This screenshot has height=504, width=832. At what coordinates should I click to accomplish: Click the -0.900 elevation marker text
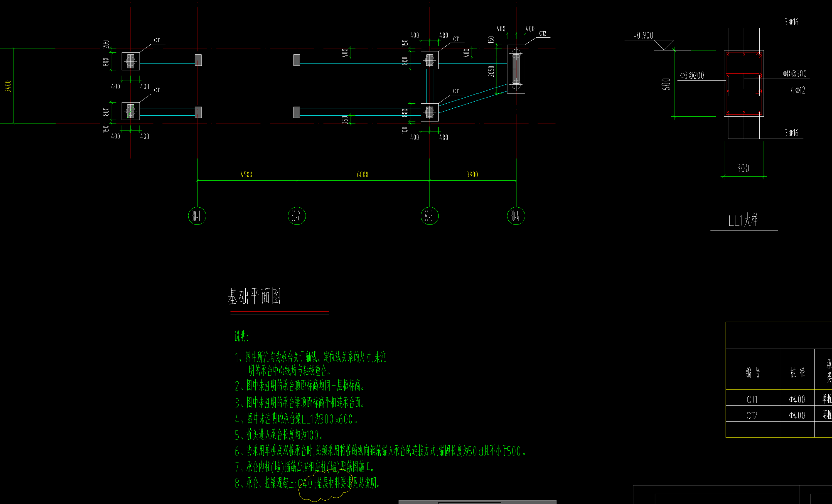point(643,35)
